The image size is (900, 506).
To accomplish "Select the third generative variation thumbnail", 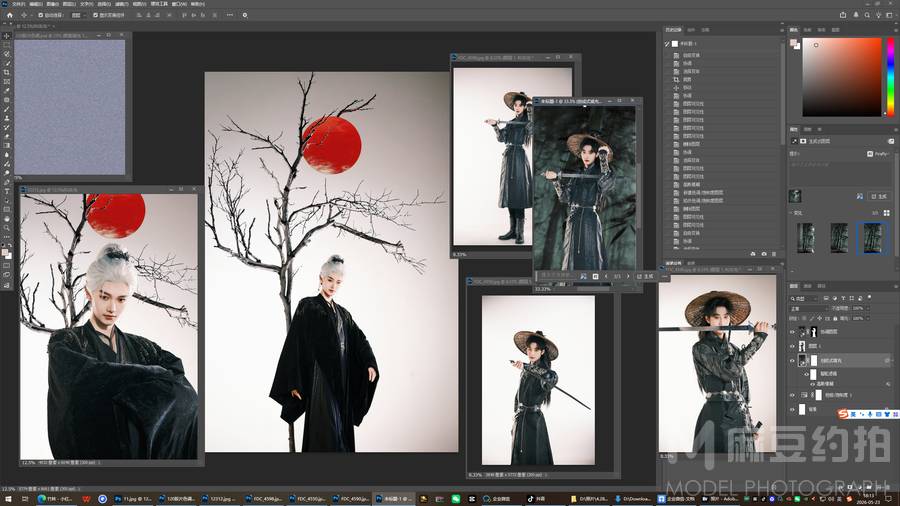I will pyautogui.click(x=872, y=238).
